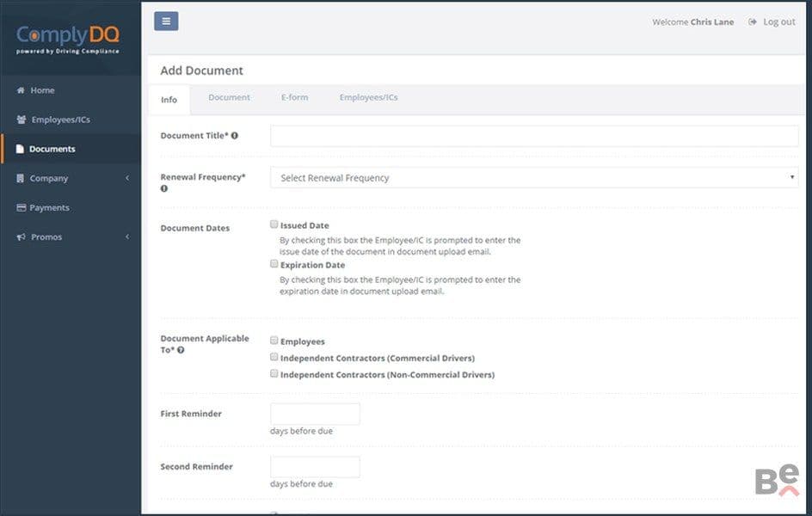Click the Document Applicable To help icon

[181, 350]
